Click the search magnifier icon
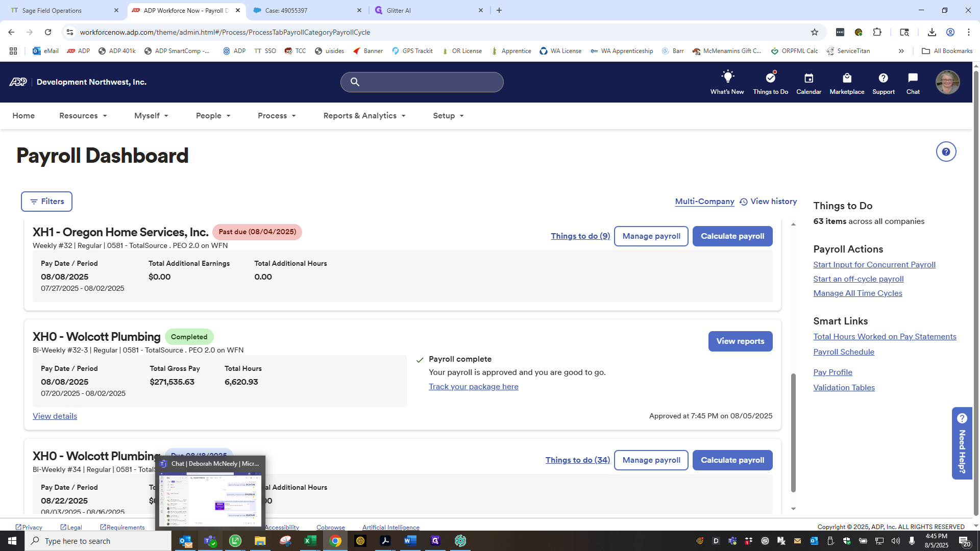Image resolution: width=980 pixels, height=551 pixels. (355, 82)
